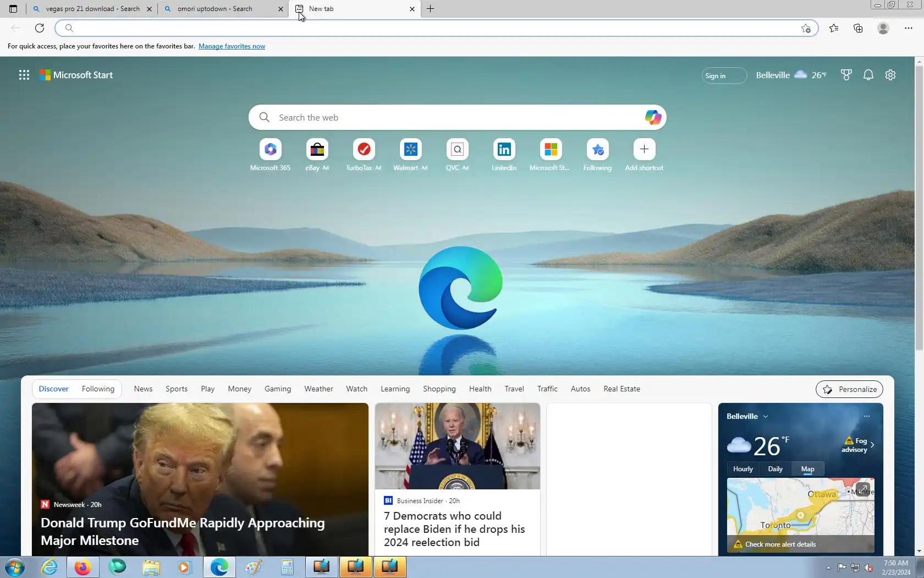924x578 pixels.
Task: Open the volume control in system tray
Action: (868, 568)
